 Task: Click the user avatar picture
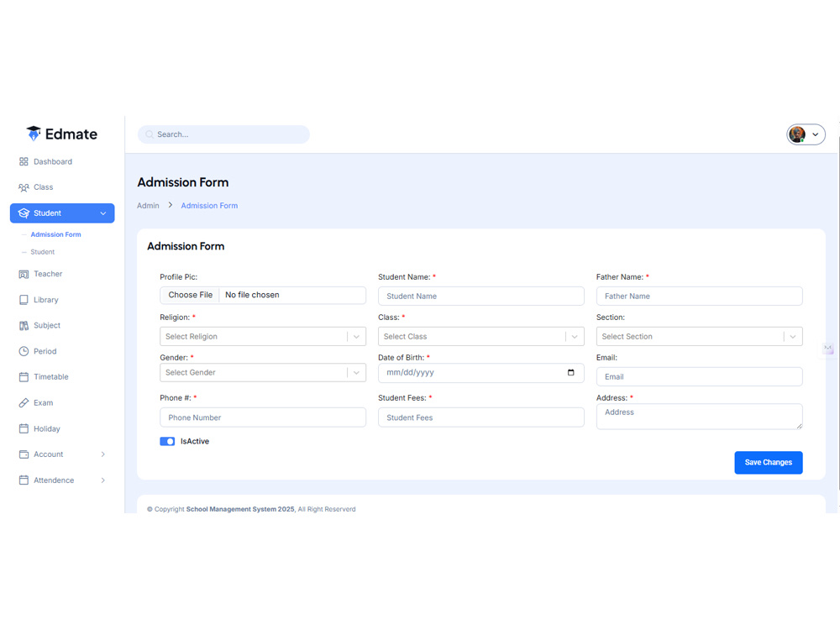(x=797, y=134)
